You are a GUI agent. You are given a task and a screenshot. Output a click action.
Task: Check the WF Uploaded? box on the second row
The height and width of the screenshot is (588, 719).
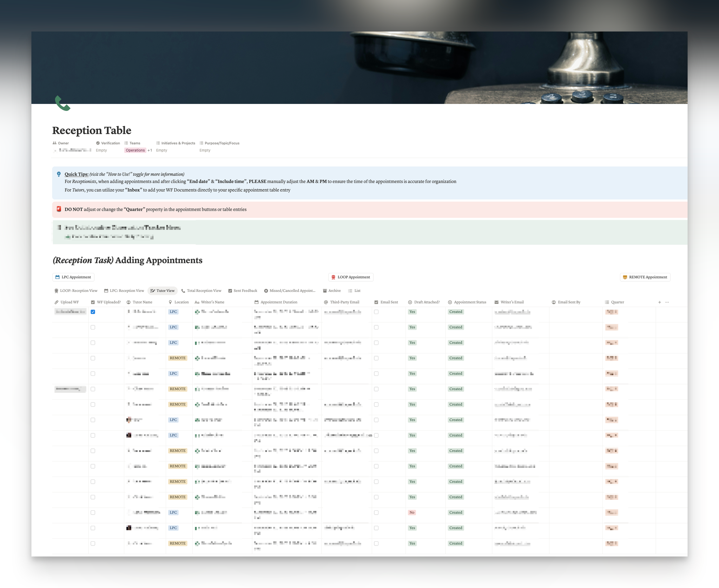93,327
